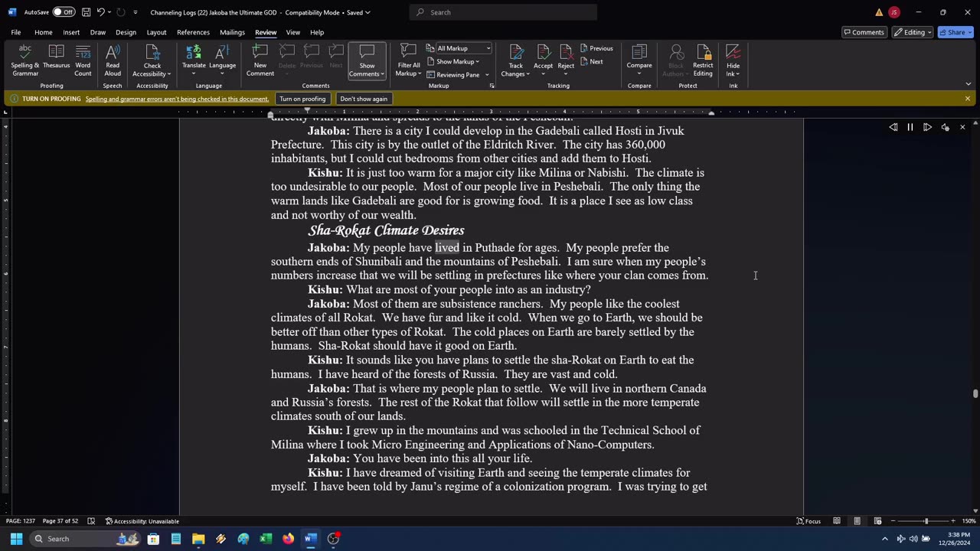This screenshot has height=551, width=980.
Task: Open Read Aloud voice settings
Action: pos(945,127)
